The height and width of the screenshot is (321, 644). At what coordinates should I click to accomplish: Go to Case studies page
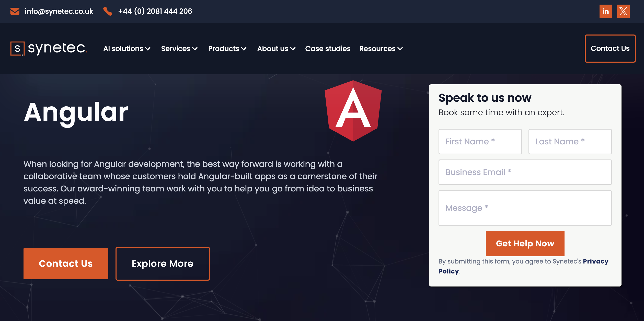click(x=328, y=49)
